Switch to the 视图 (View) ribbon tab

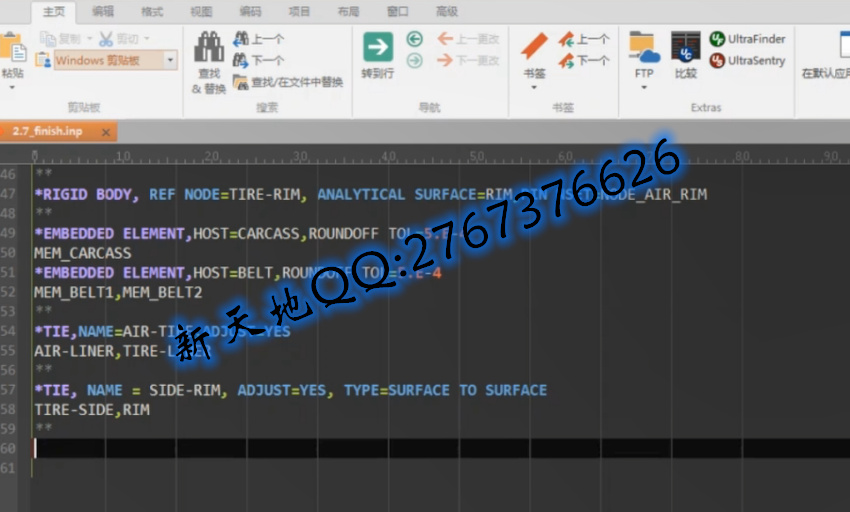click(x=201, y=11)
